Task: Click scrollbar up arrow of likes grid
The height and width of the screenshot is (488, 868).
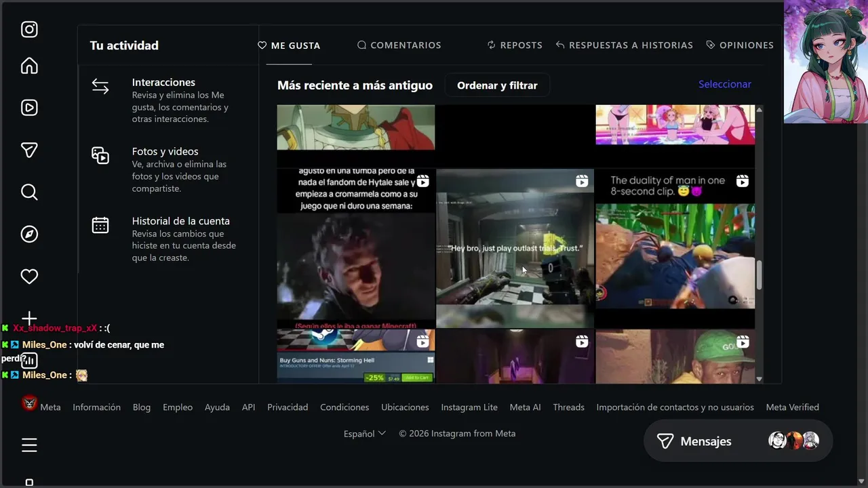Action: pyautogui.click(x=759, y=109)
